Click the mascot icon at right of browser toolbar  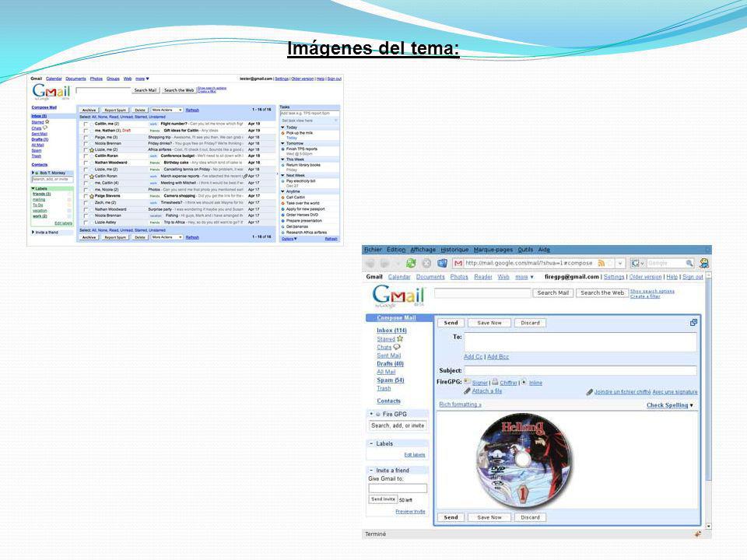704,263
